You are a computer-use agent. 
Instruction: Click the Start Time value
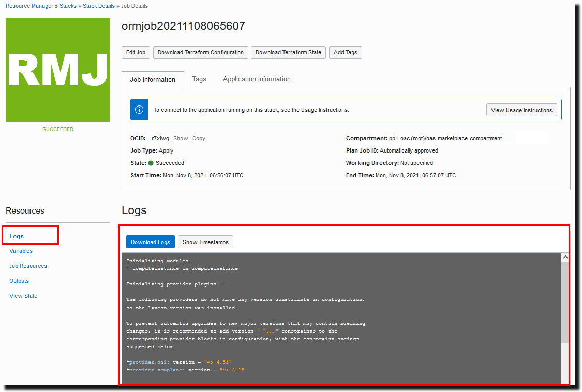coord(203,176)
